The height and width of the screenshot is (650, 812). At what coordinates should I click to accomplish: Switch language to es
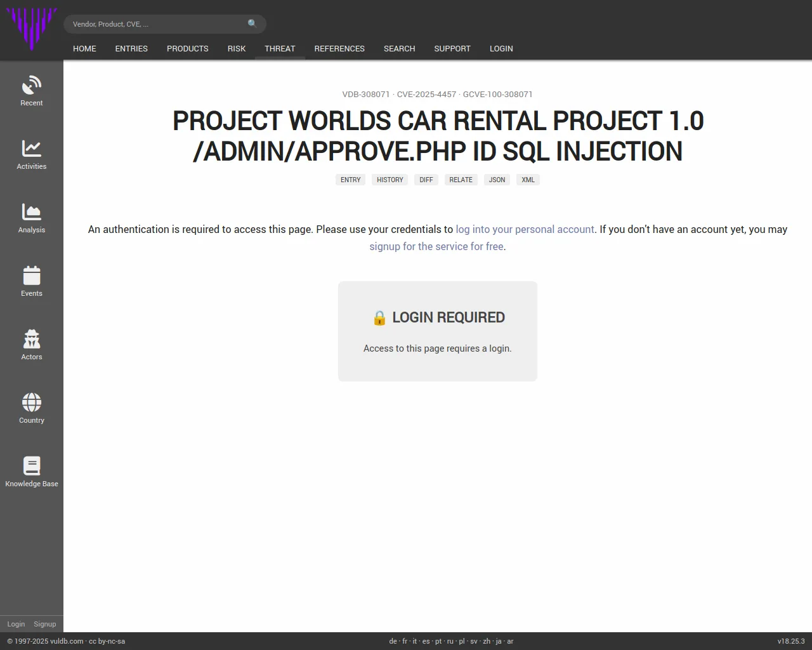click(x=426, y=641)
